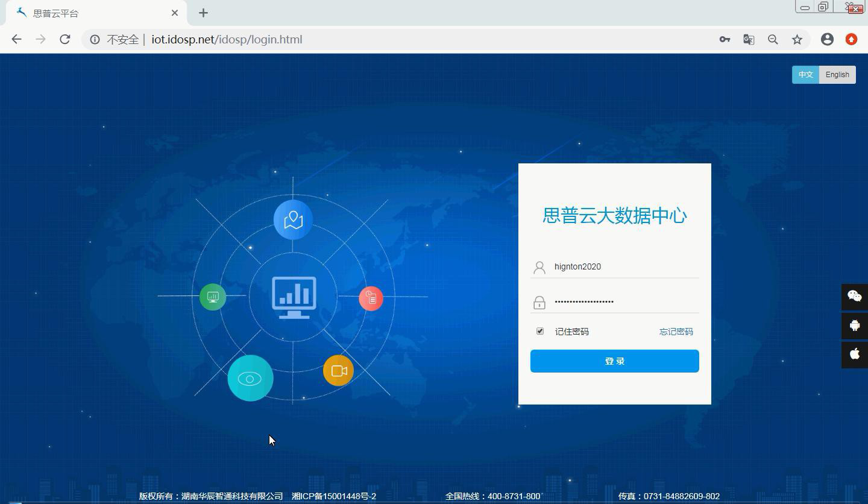868x504 pixels.
Task: Click the Android download icon on the right edge
Action: [854, 326]
